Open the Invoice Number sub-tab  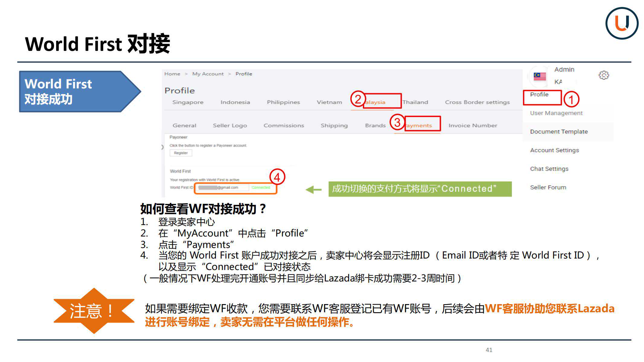(473, 125)
